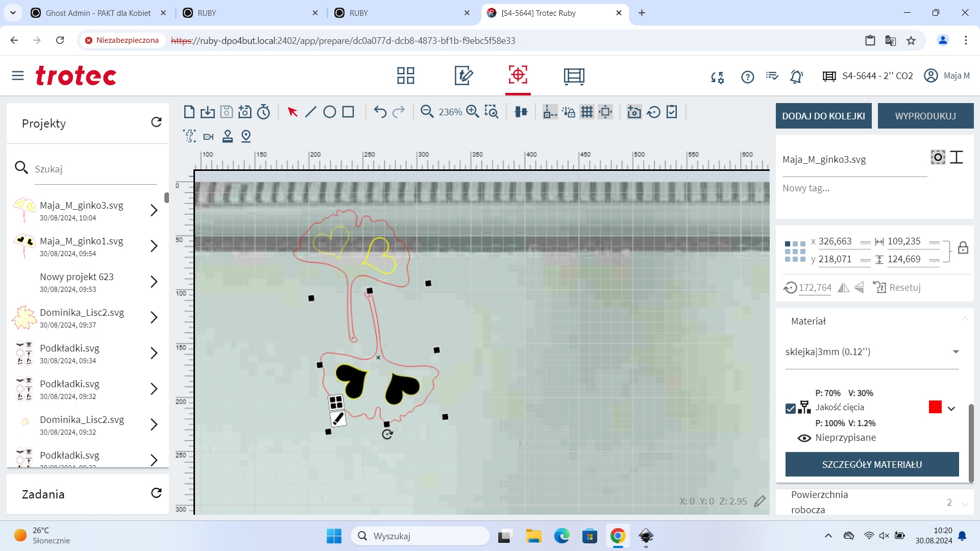
Task: Switch to the Prepare target tab
Action: tap(518, 75)
